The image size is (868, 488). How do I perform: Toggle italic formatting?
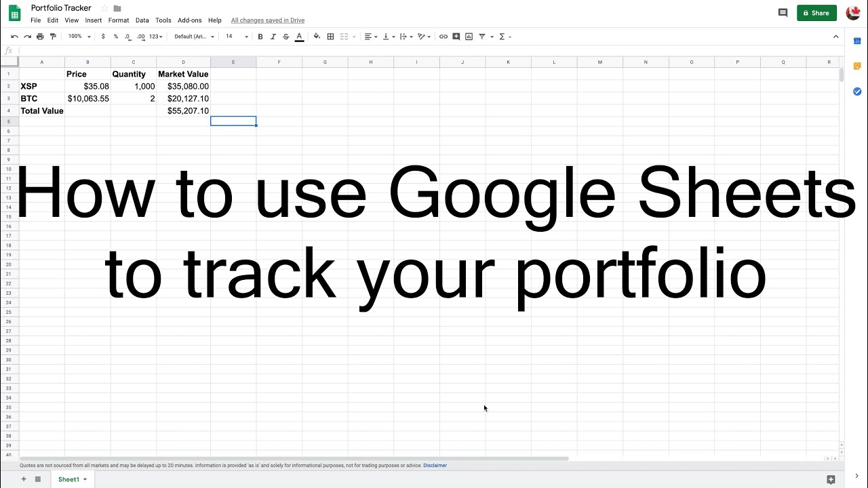point(273,37)
